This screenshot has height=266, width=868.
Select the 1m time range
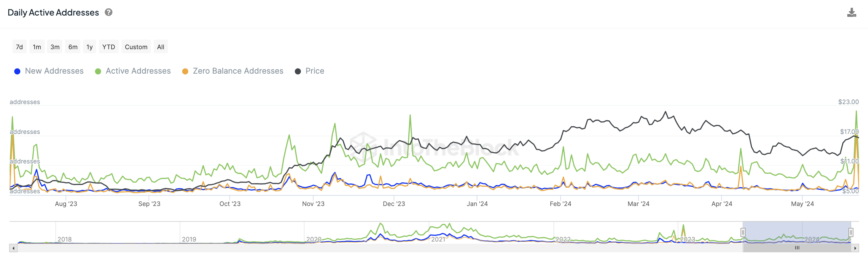37,47
